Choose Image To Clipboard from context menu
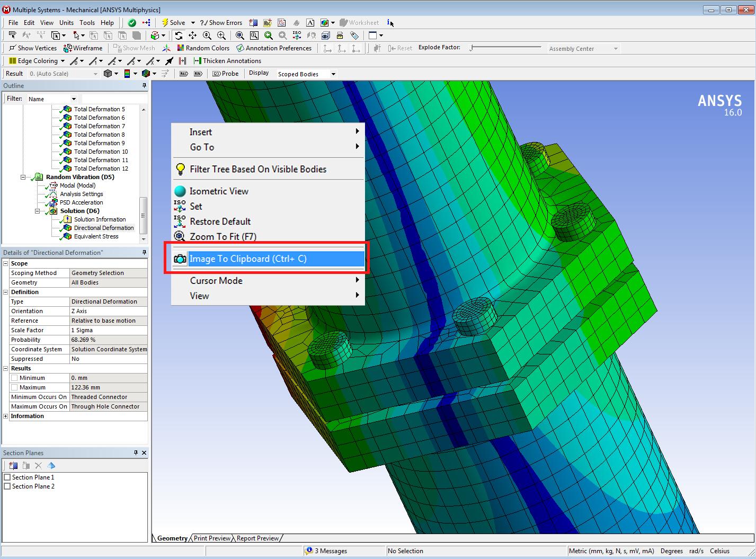This screenshot has width=756, height=559. pyautogui.click(x=248, y=259)
